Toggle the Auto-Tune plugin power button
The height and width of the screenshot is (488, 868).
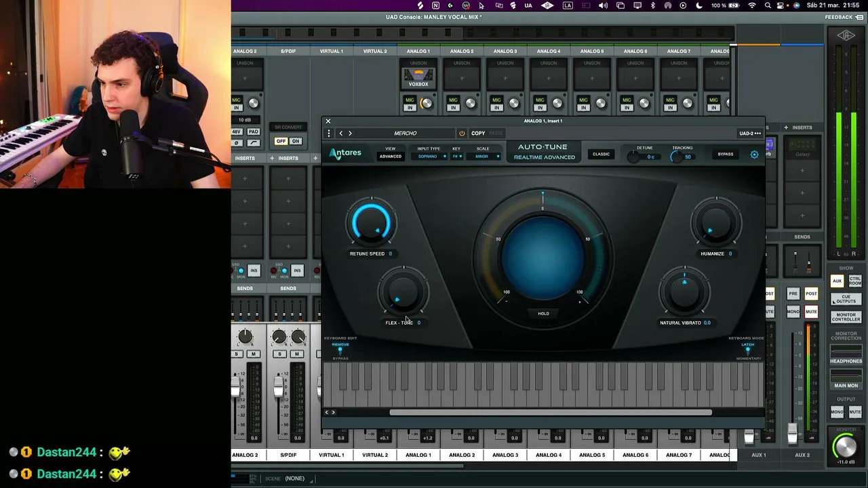click(462, 134)
